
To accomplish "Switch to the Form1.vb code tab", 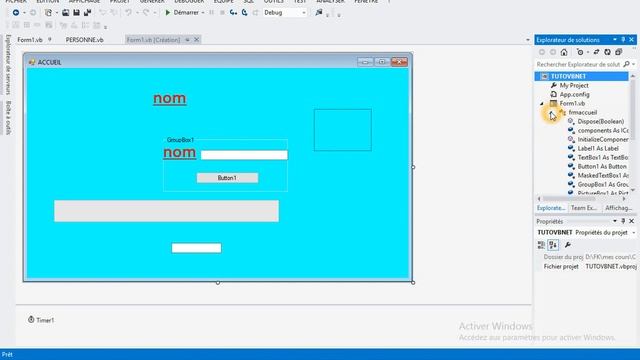I will pos(30,40).
